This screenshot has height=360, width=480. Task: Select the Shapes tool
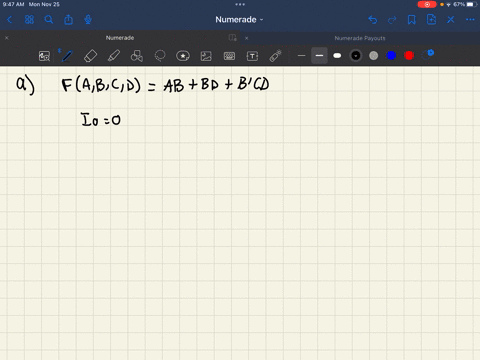(137, 56)
